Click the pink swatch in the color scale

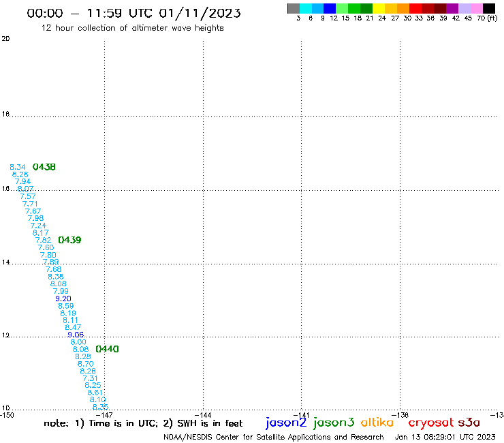(x=477, y=8)
